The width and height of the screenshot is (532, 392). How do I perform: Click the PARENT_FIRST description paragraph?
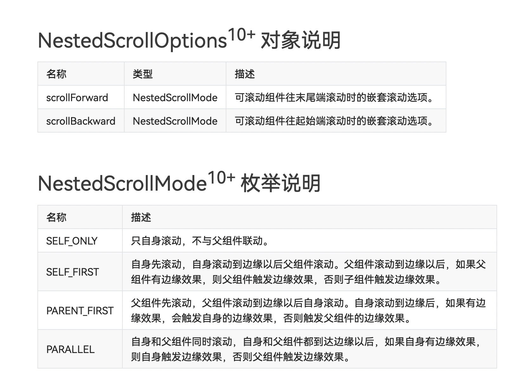click(x=308, y=310)
